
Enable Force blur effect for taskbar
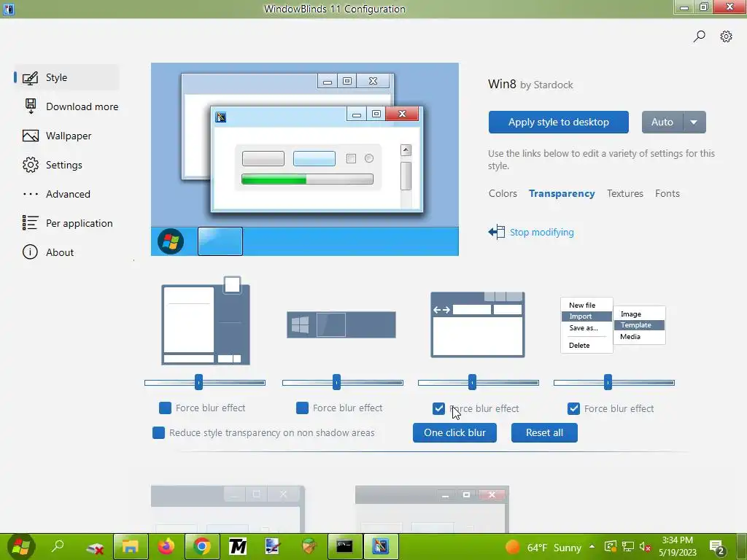(x=302, y=408)
